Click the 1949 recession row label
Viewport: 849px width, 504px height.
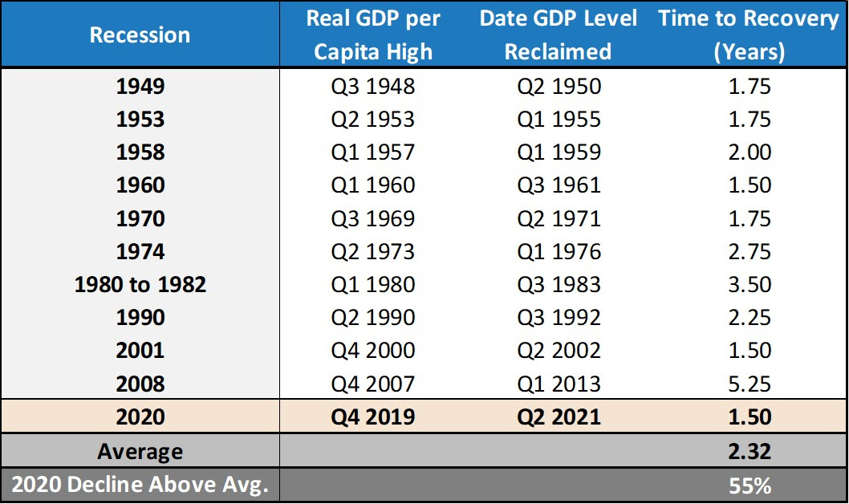click(140, 86)
